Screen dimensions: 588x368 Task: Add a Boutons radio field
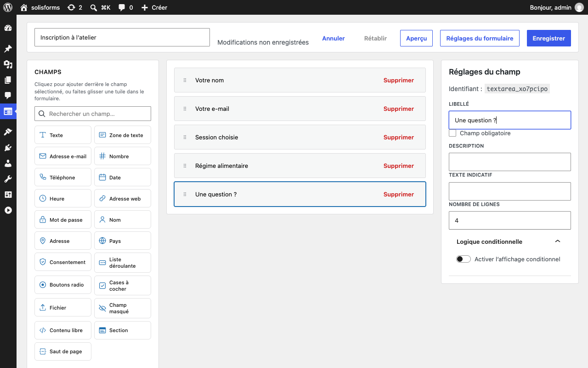(x=63, y=285)
